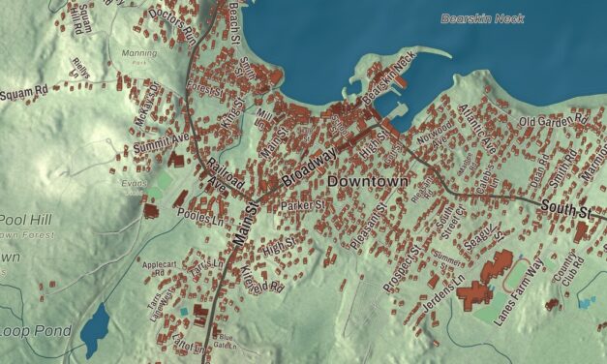Click the Jerdens Ln label
Screen dimensions: 607x364
443,293
